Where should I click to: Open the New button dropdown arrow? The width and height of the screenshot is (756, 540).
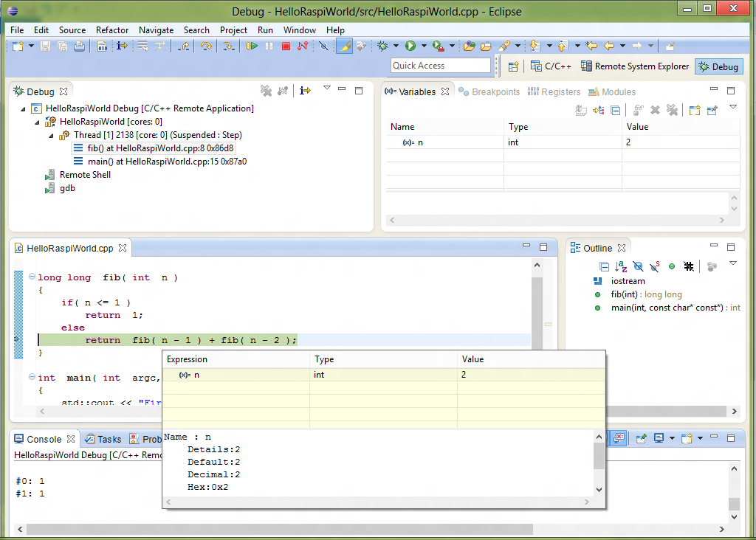click(x=31, y=46)
